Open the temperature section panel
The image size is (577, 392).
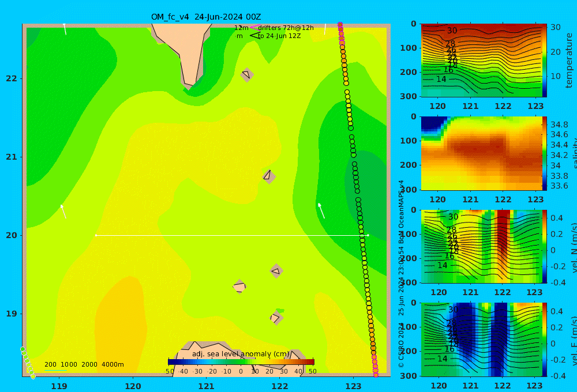(x=482, y=61)
